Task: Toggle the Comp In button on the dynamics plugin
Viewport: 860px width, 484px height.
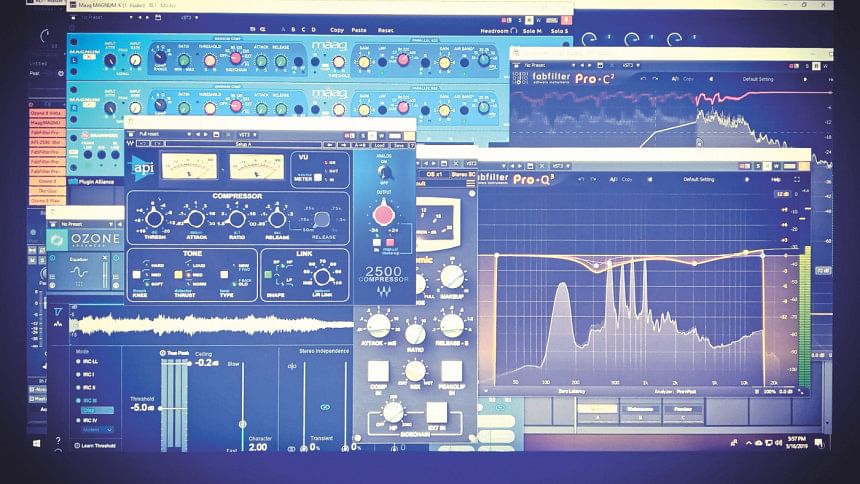Action: tap(378, 371)
